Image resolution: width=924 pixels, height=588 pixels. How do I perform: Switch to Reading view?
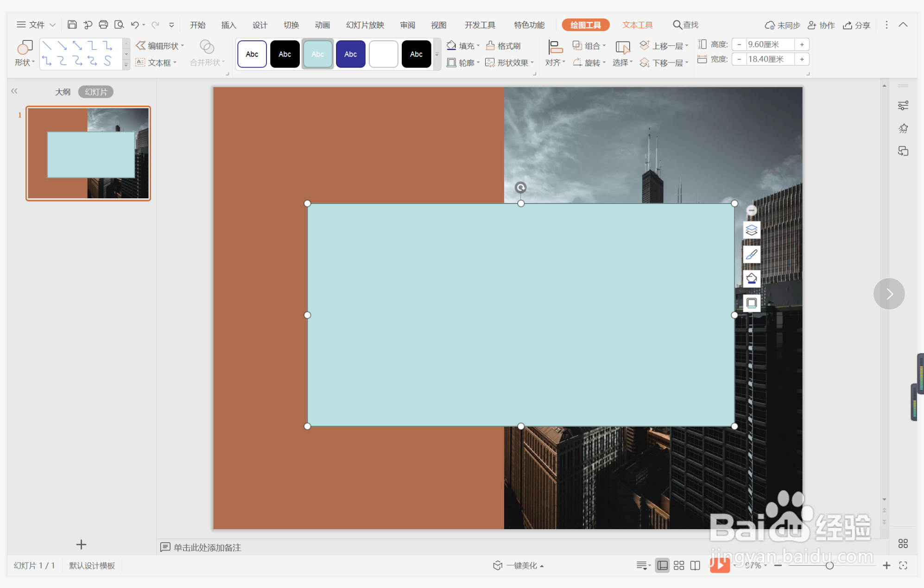point(695,565)
